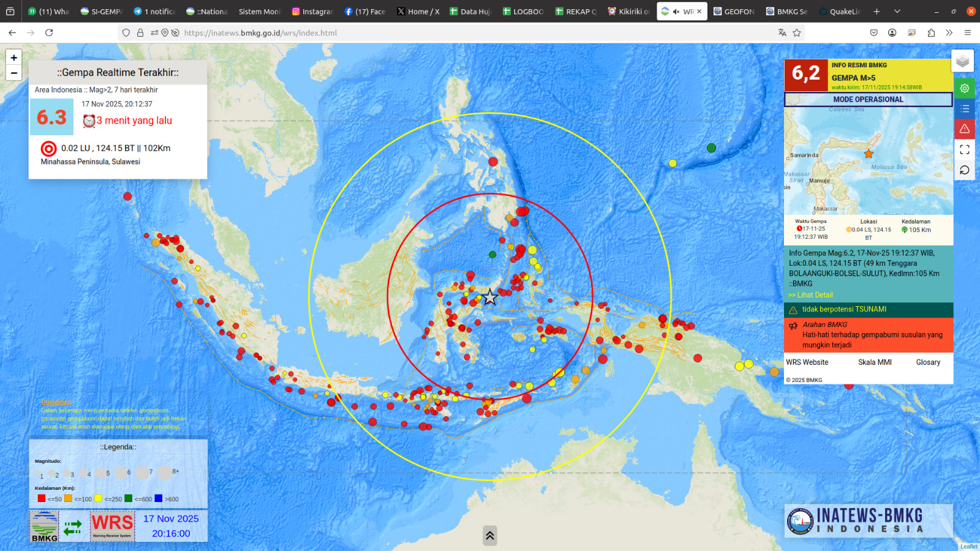Open the list all tabs dropdown
The image size is (980, 551).
click(x=897, y=11)
